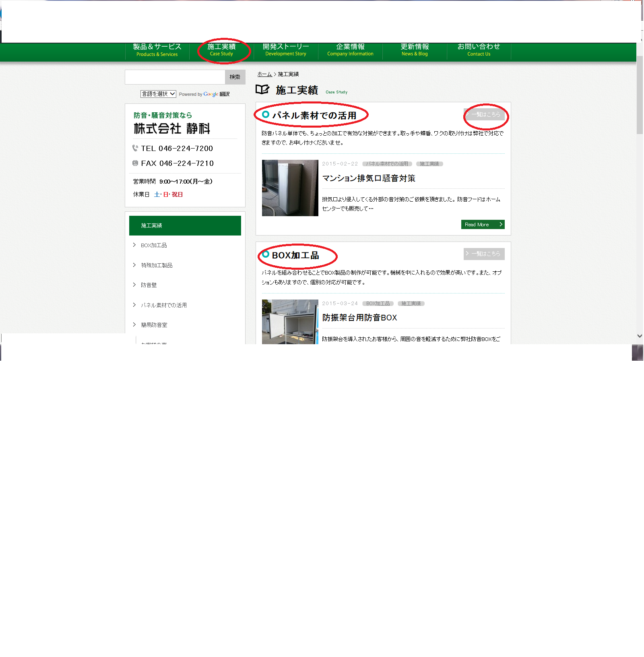Click the パネル素材での活用 tag on 2015-02-22 post
The image size is (644, 657).
coord(387,164)
